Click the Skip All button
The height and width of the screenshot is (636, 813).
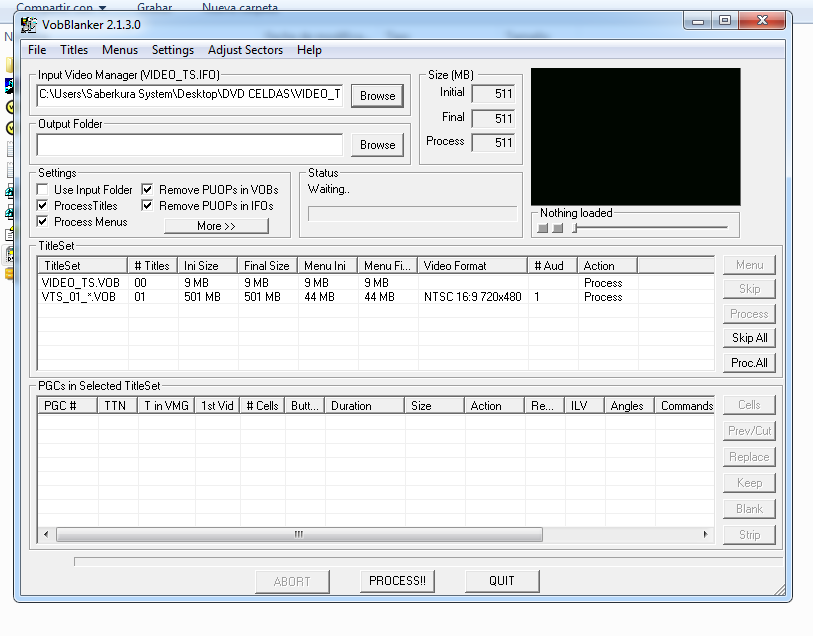tap(749, 338)
